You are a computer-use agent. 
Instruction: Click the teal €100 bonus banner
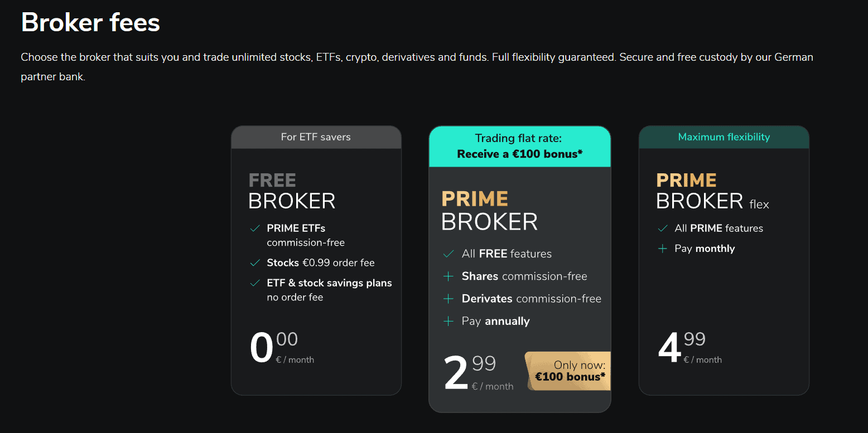(519, 146)
